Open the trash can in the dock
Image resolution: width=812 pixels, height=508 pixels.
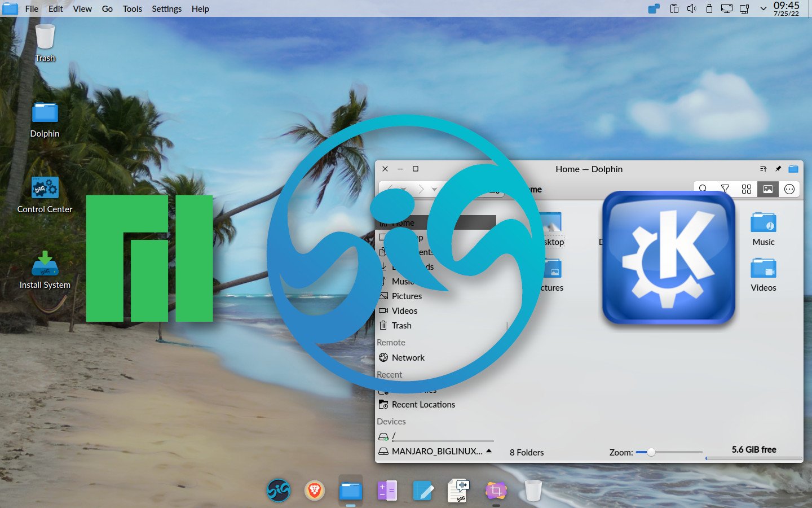[533, 490]
